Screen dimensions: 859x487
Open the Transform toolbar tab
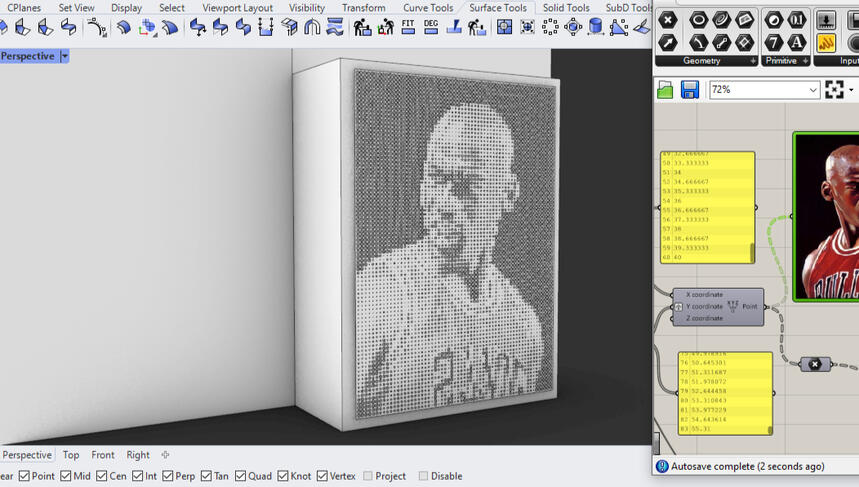pos(364,8)
